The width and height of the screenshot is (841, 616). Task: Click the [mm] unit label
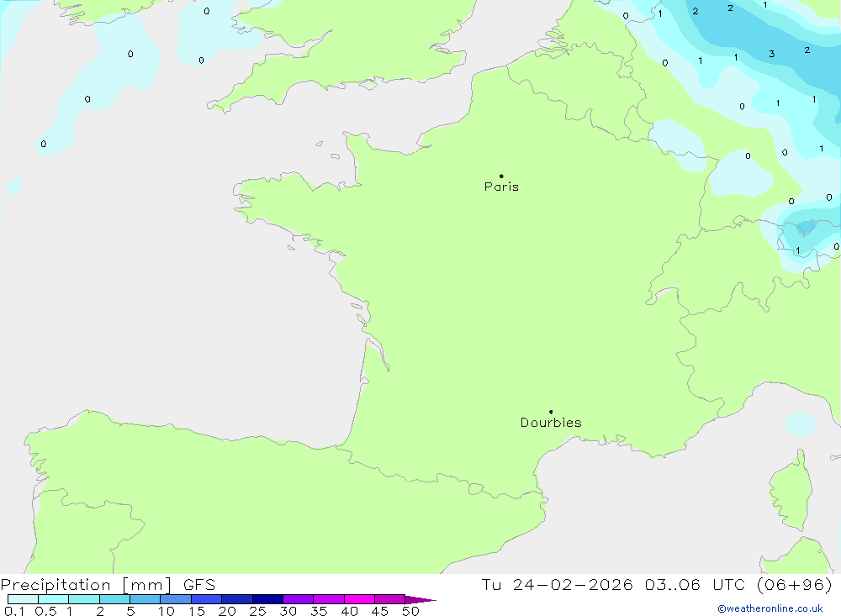[x=147, y=585]
